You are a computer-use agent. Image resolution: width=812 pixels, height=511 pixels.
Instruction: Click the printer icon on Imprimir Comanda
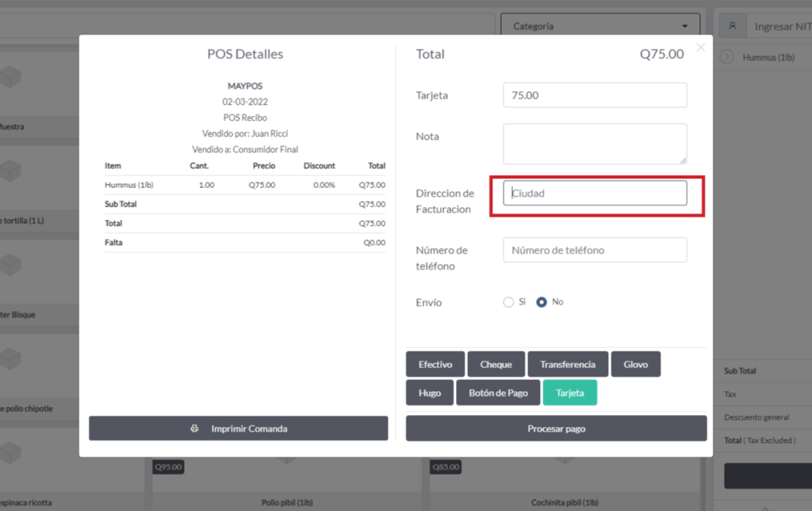(x=195, y=428)
